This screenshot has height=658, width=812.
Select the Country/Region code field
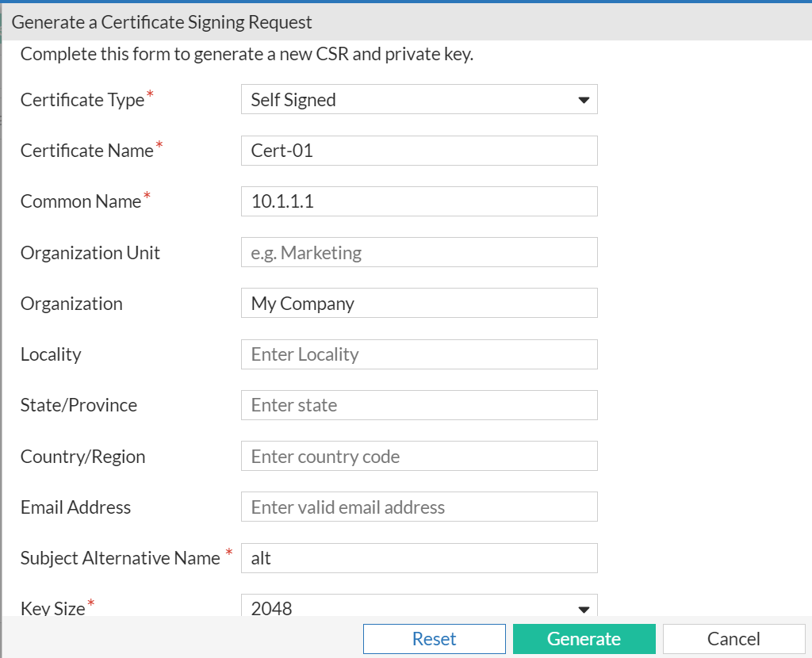click(x=419, y=457)
